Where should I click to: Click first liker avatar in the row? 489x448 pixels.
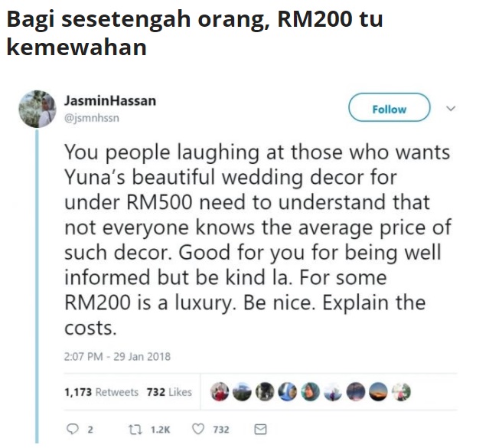(220, 391)
